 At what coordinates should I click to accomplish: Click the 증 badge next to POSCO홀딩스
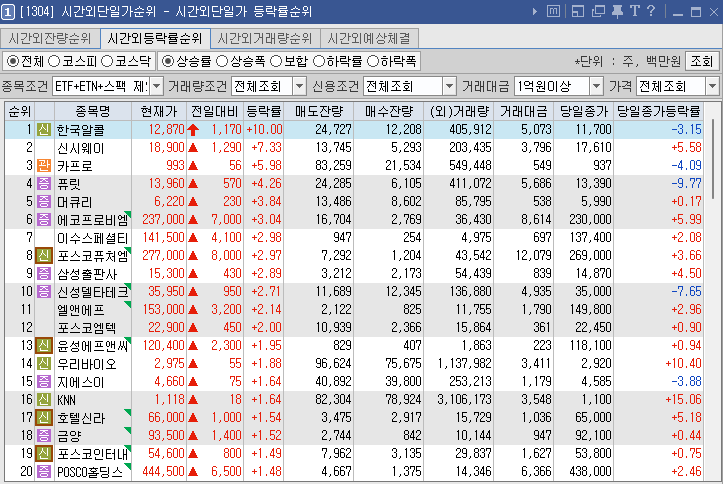pos(44,471)
